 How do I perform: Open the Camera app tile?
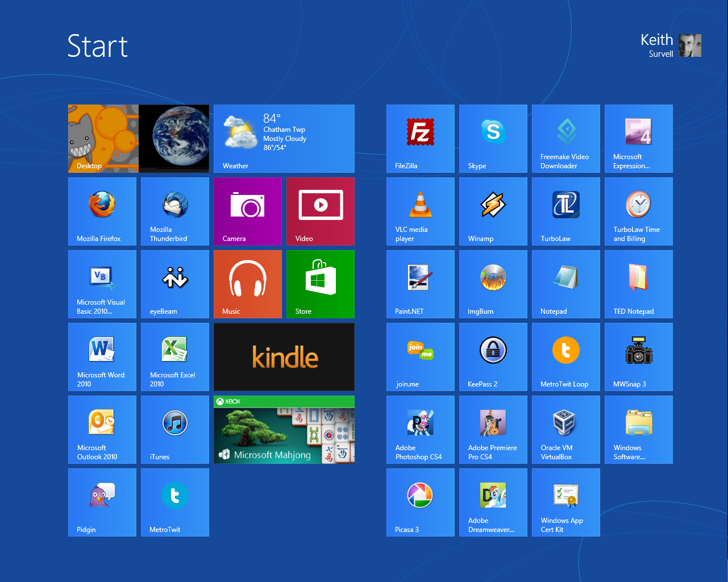tap(248, 211)
